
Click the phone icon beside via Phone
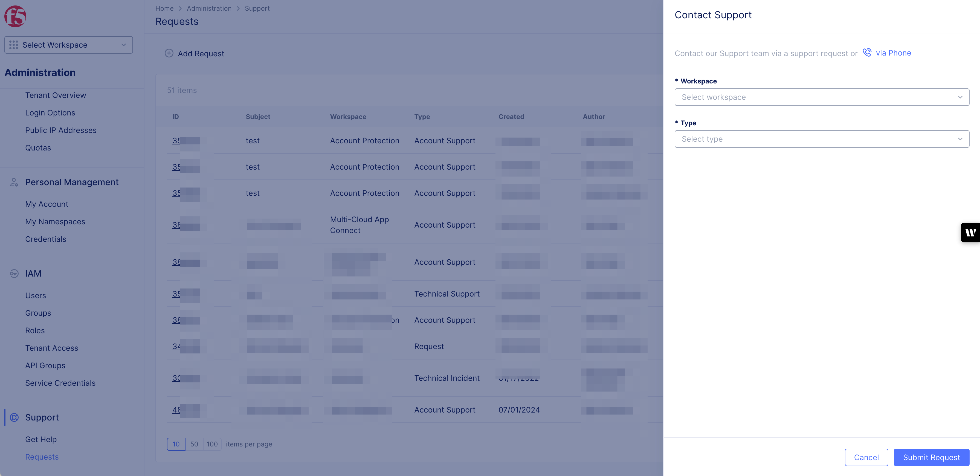[867, 53]
